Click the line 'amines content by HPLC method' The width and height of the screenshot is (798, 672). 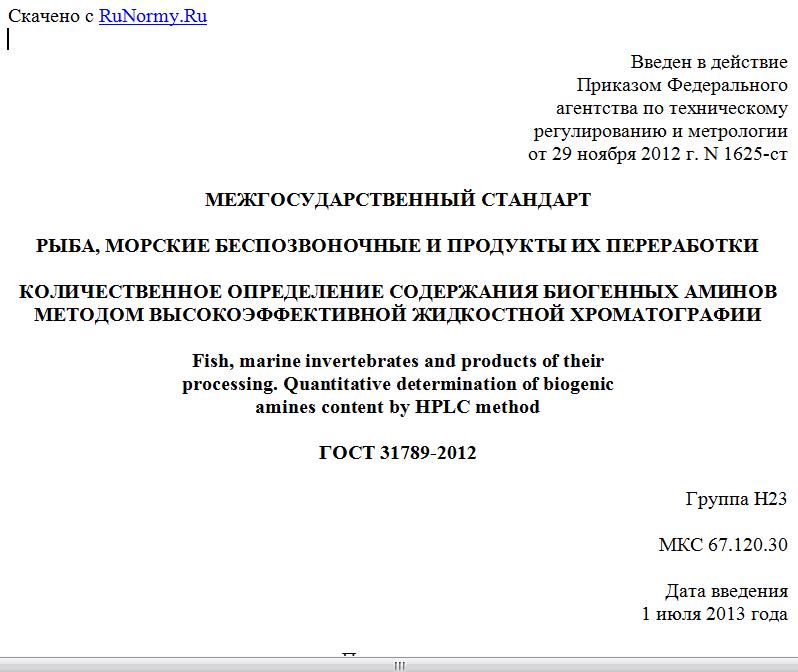(x=397, y=407)
